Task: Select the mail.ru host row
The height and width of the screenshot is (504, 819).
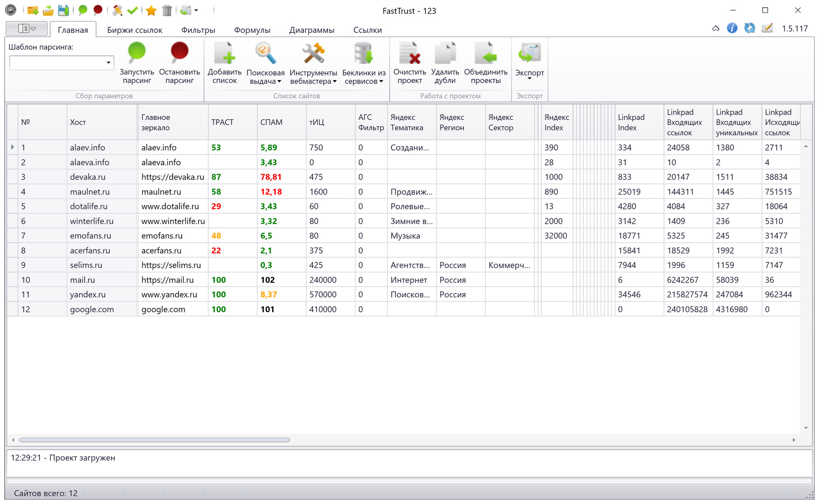Action: pos(403,280)
